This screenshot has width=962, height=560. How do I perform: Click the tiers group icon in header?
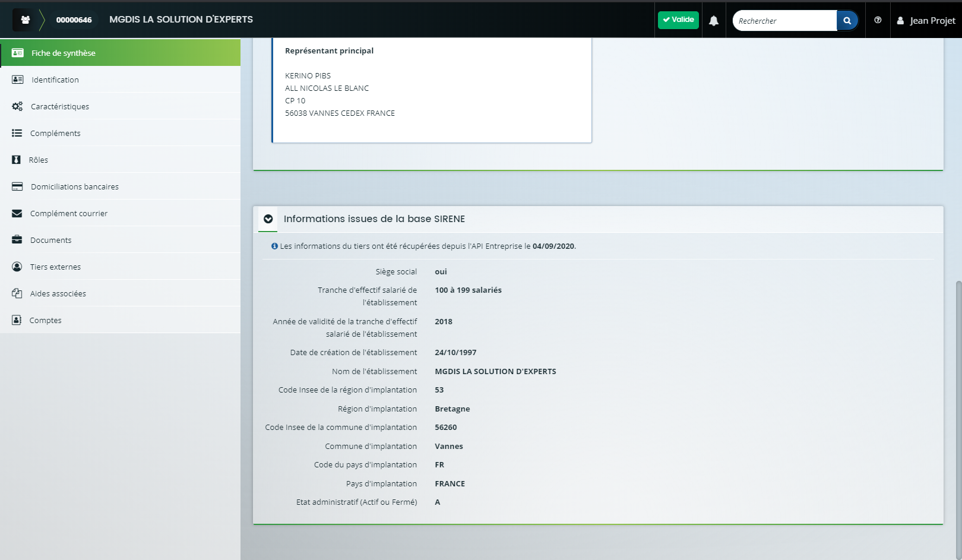tap(26, 20)
